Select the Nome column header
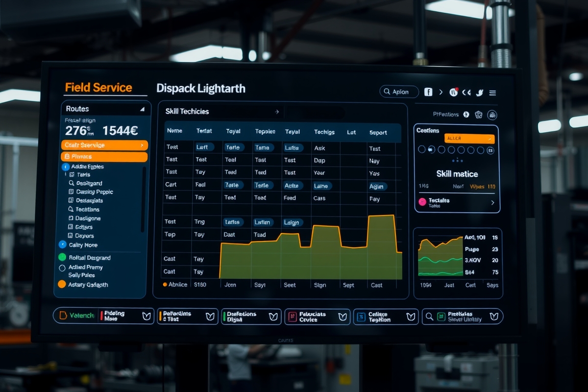This screenshot has width=588, height=392. (174, 131)
